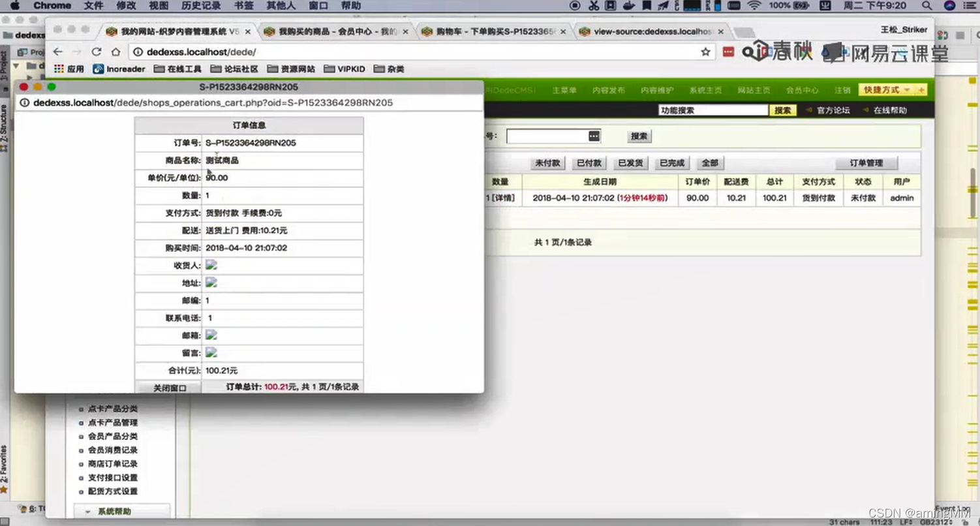
Task: Click the Wi-Fi status icon
Action: [x=754, y=6]
